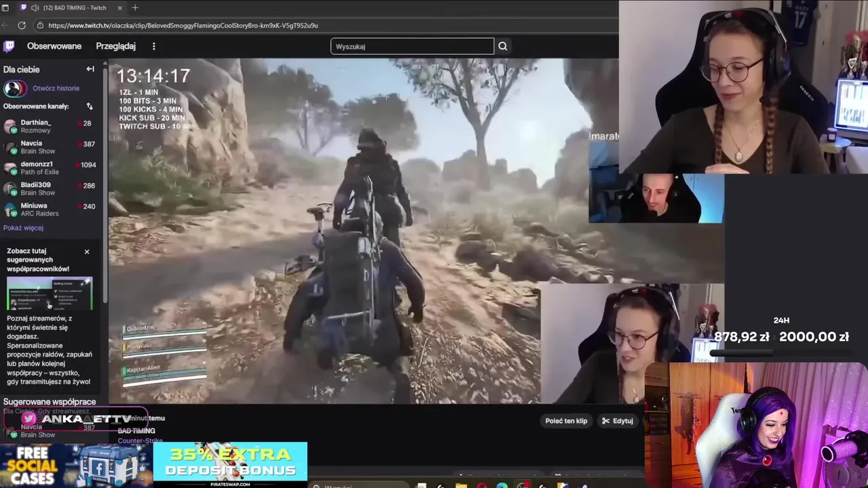Open the three-dot more menu

click(154, 46)
